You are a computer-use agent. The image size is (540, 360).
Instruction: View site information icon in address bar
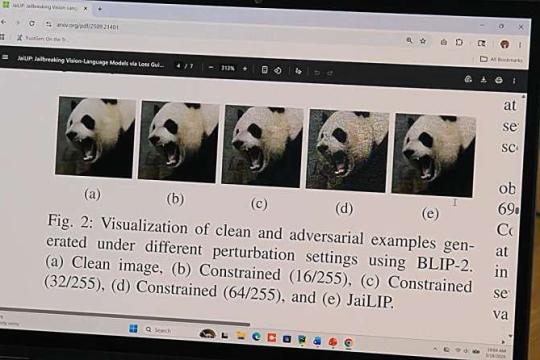49,24
